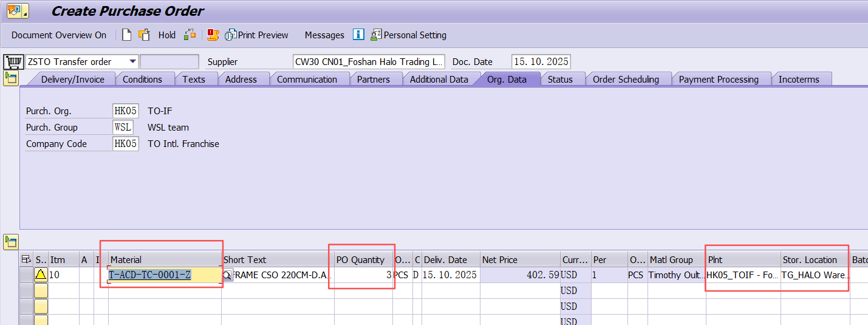Click the table select-all icon in header corner
Screen dimensions: 868x325
click(x=26, y=260)
